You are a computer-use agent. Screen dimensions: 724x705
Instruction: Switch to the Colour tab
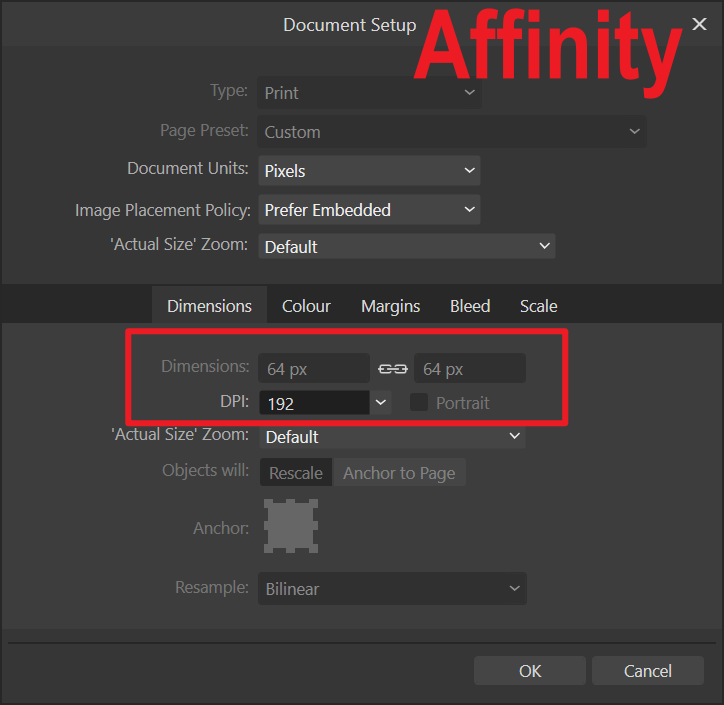pos(306,306)
